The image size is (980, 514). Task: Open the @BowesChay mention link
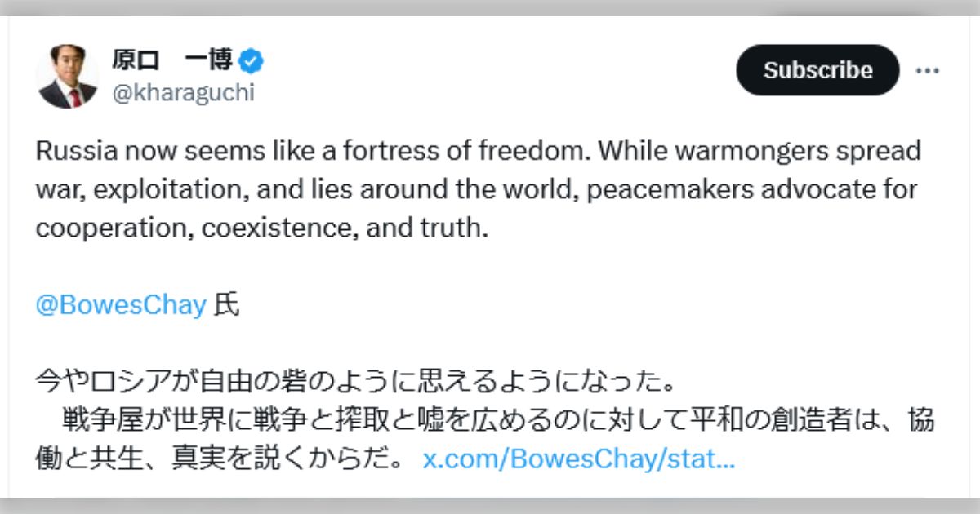coord(121,306)
